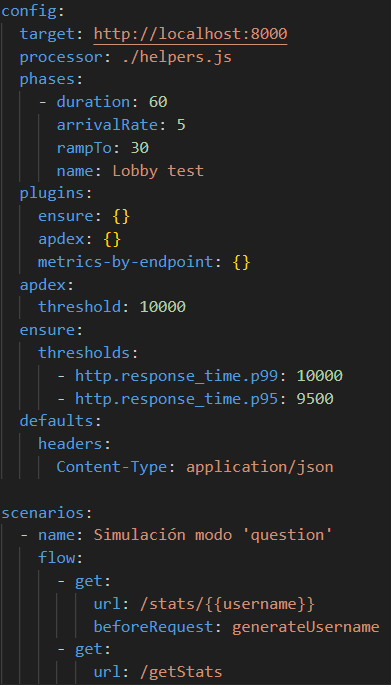Select the 'application/json' value
The width and height of the screenshot is (391, 685).
click(260, 467)
